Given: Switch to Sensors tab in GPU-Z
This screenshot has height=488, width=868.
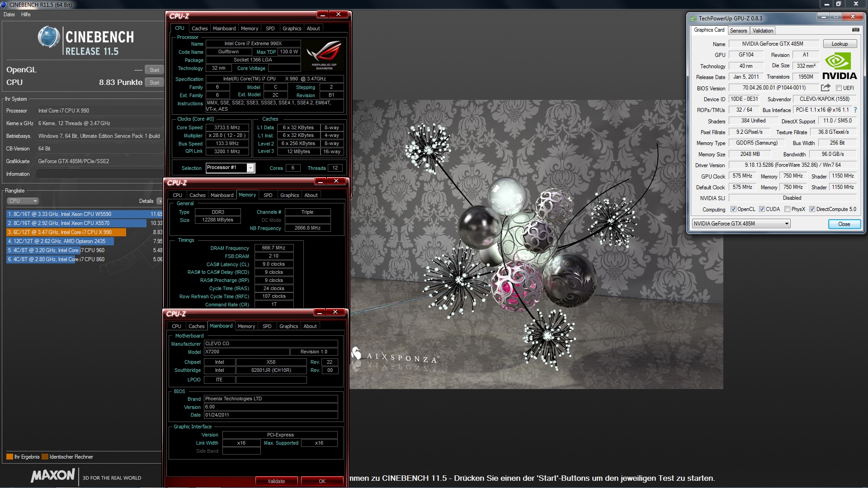Looking at the screenshot, I should [738, 31].
